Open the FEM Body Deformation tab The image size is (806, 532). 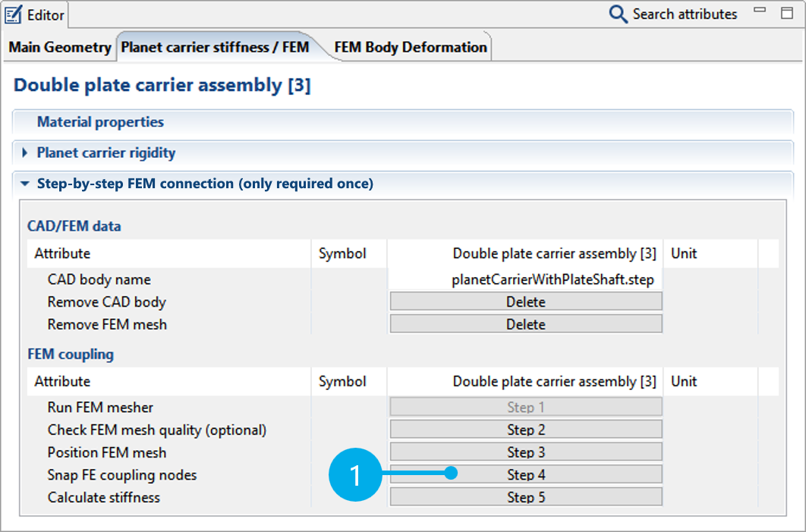coord(409,47)
